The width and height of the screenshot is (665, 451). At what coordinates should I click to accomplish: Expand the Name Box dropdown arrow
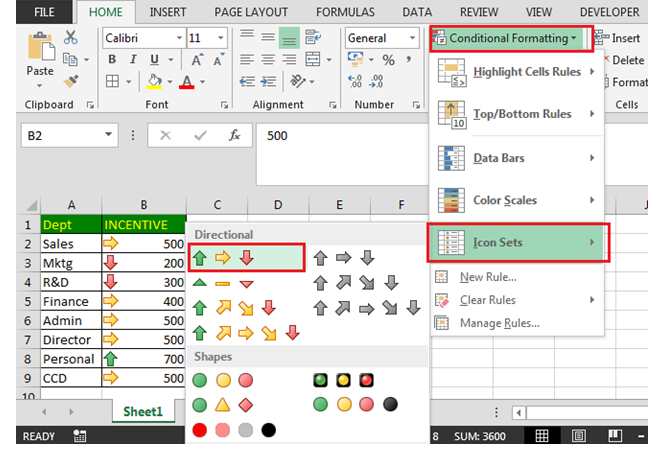click(x=110, y=135)
